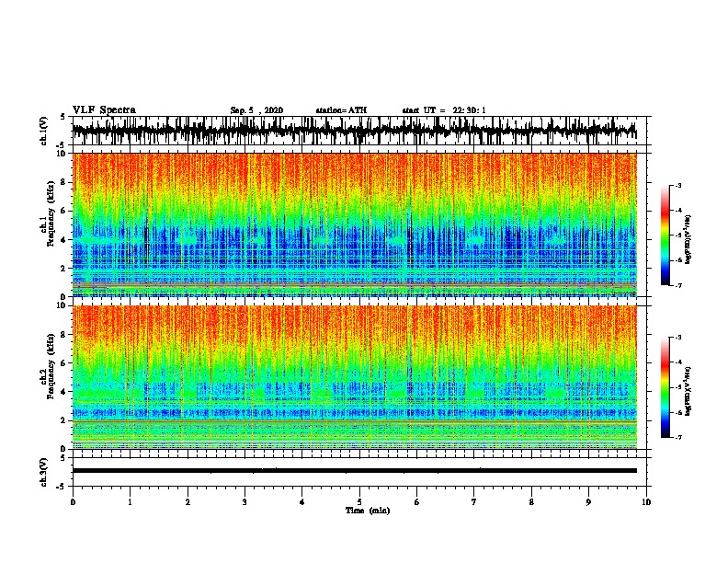Click the ch.1 spectrogram panel
728x563 pixels.
(x=354, y=224)
